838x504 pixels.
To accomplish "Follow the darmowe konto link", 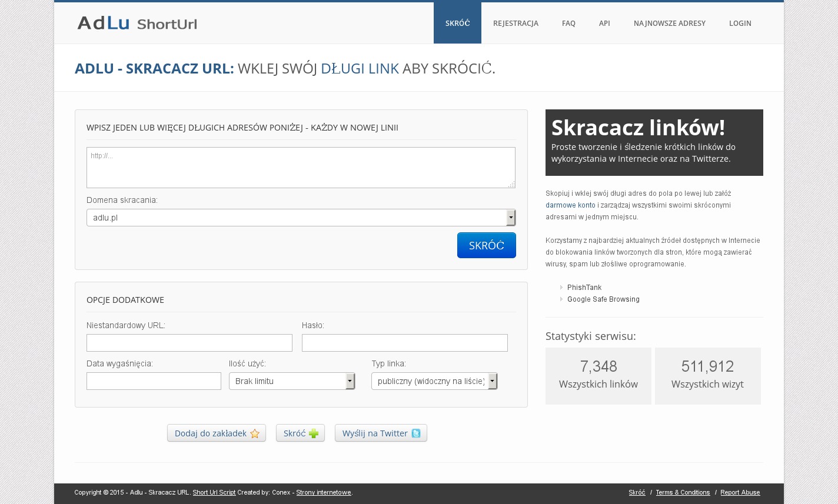I will pos(570,205).
